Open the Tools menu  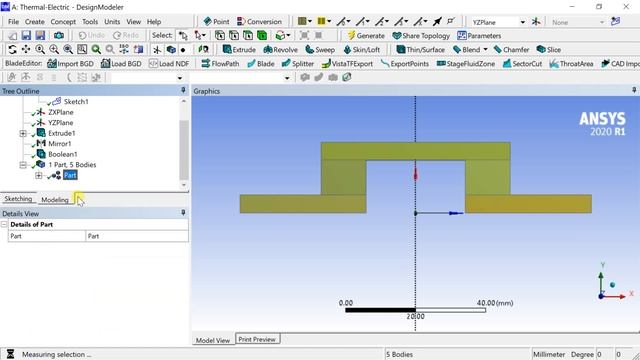coord(90,22)
